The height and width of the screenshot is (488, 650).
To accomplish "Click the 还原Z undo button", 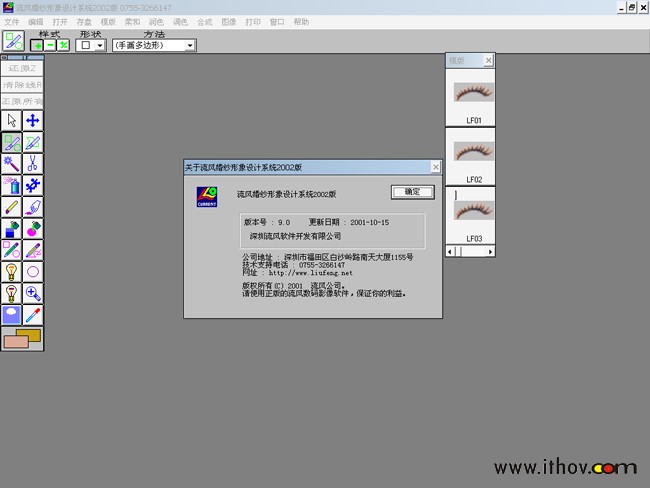I will coord(22,68).
